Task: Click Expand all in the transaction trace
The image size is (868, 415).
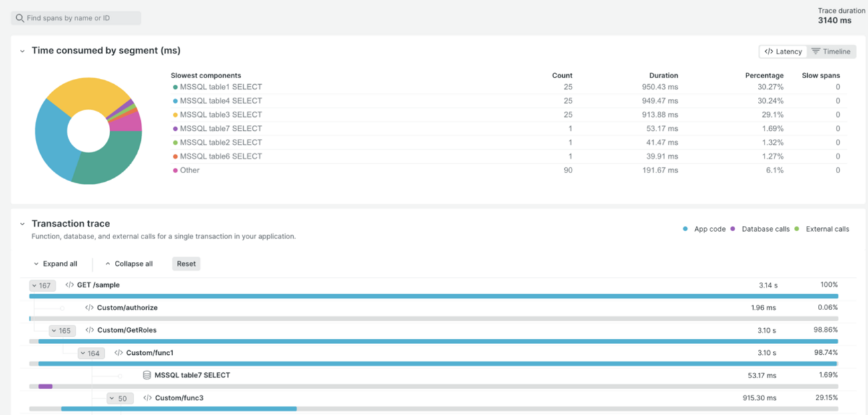Action: point(55,264)
